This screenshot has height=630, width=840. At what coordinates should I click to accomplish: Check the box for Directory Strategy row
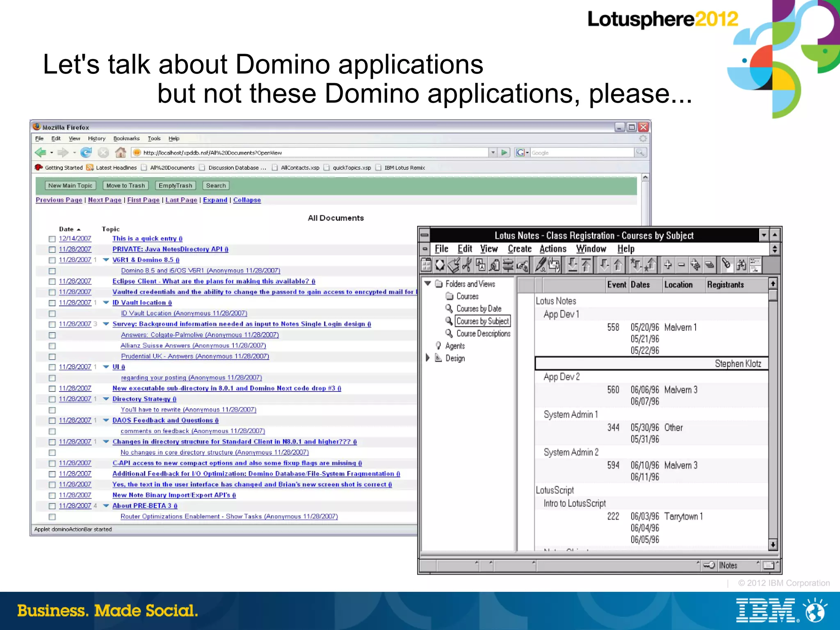tap(52, 399)
